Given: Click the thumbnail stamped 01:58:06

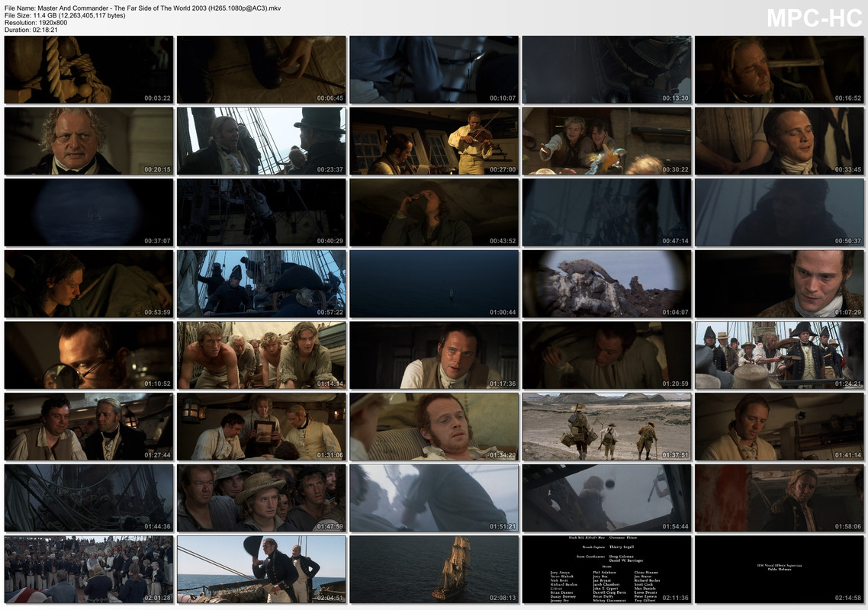Looking at the screenshot, I should click(780, 498).
